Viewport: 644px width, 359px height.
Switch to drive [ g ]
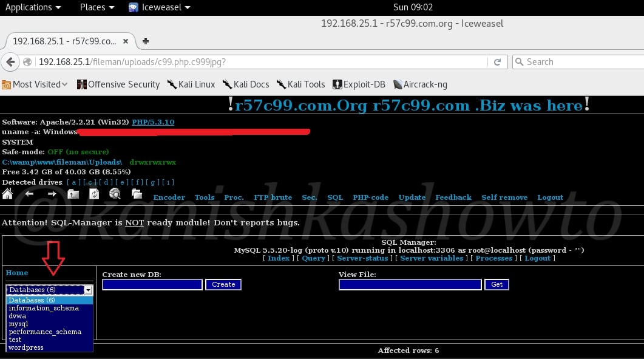153,182
